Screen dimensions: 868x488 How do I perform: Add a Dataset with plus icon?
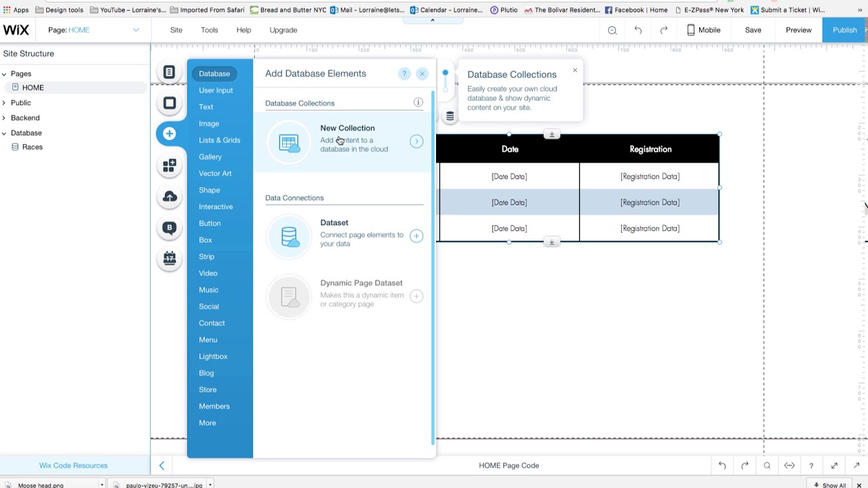click(416, 236)
